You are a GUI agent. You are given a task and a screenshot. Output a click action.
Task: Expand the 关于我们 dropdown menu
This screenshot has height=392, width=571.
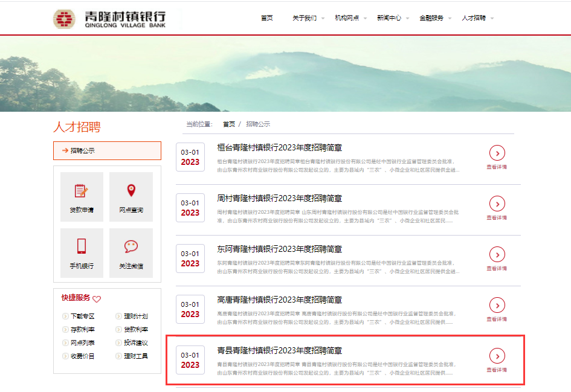pyautogui.click(x=308, y=18)
